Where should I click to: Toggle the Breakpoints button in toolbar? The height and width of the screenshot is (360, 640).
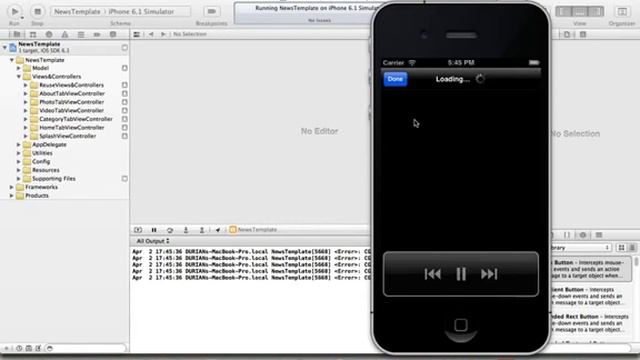coord(211,11)
